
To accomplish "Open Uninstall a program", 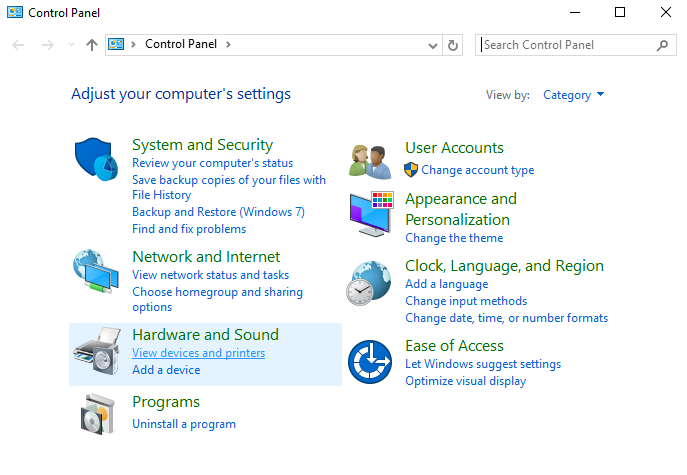I will pyautogui.click(x=184, y=424).
